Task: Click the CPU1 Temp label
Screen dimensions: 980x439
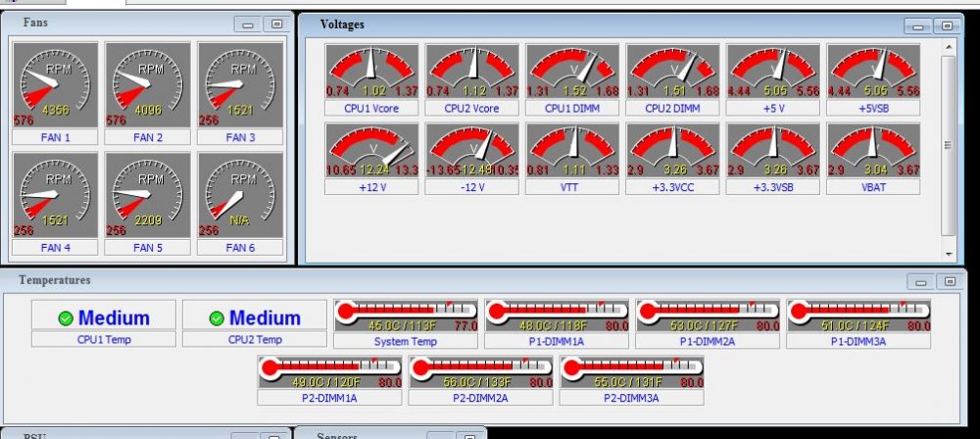Action: click(x=104, y=340)
